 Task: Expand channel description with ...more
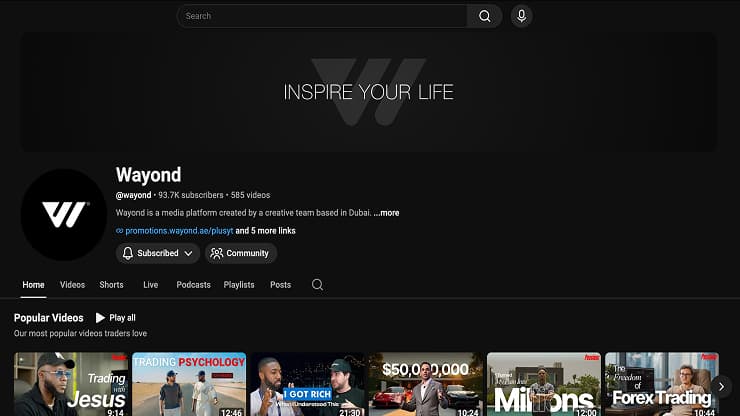pyautogui.click(x=386, y=213)
